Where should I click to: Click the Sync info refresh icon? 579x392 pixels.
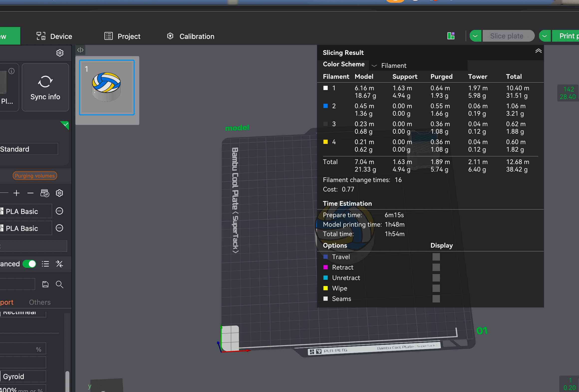[x=45, y=82]
